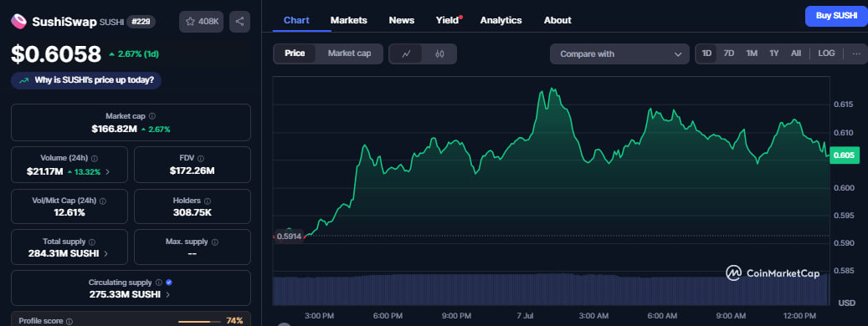This screenshot has width=868, height=326.
Task: Open the News tab
Action: coord(401,20)
